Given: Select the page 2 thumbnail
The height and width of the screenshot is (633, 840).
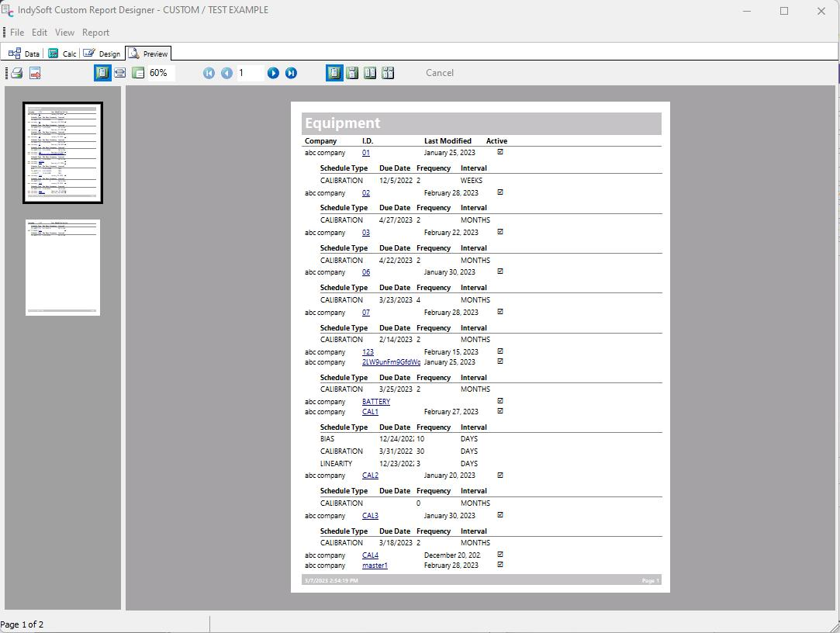Looking at the screenshot, I should coord(63,268).
